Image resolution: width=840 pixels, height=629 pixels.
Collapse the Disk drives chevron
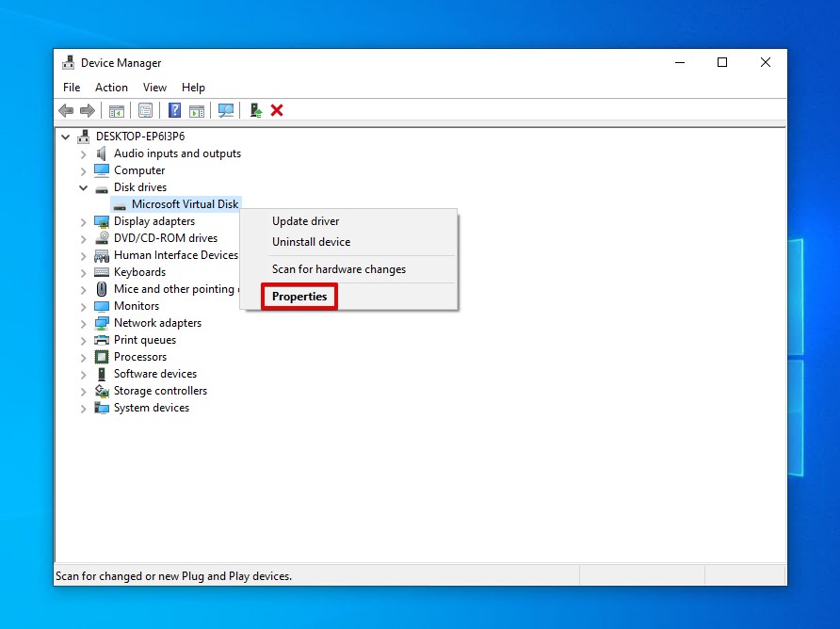pyautogui.click(x=83, y=188)
